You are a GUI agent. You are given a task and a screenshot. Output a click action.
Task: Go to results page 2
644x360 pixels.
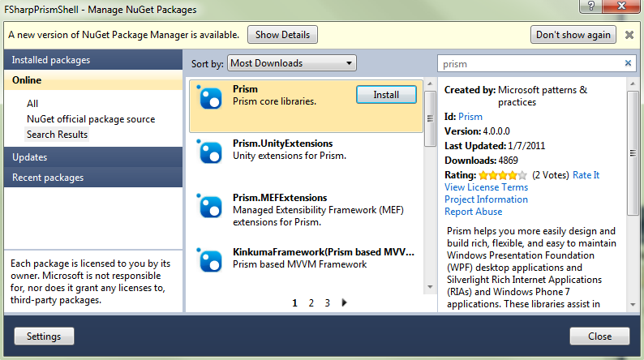pos(311,303)
